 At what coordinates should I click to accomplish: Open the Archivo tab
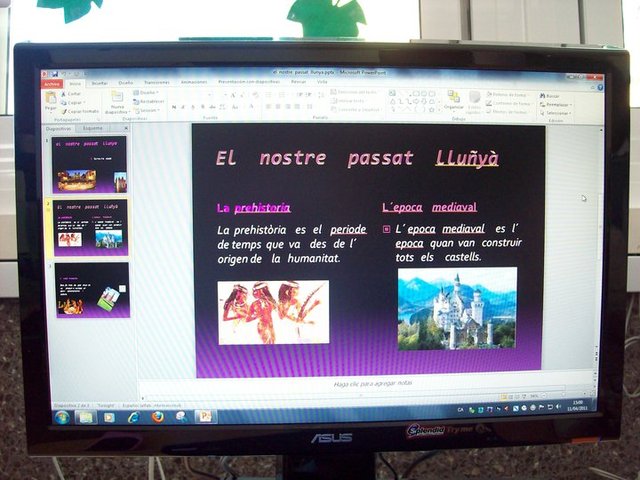tap(52, 84)
